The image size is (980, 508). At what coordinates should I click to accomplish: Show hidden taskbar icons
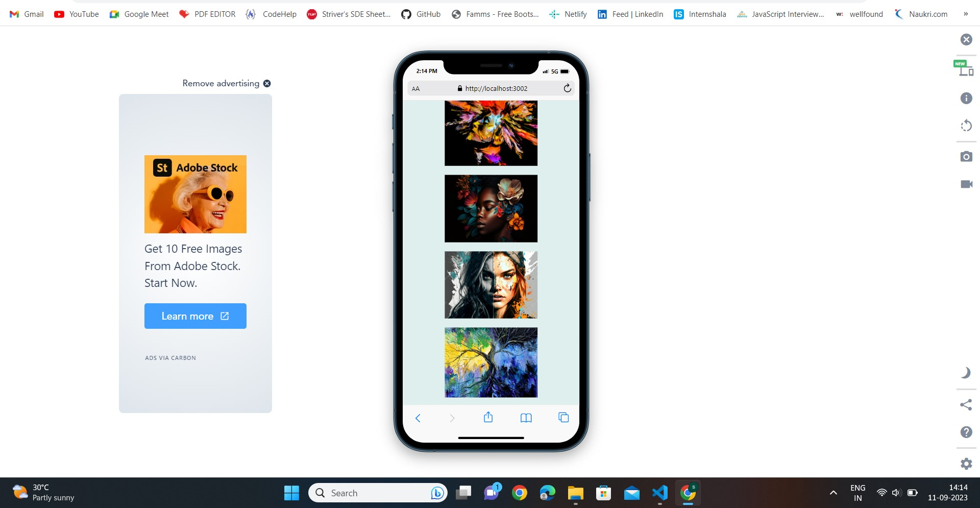click(x=833, y=493)
